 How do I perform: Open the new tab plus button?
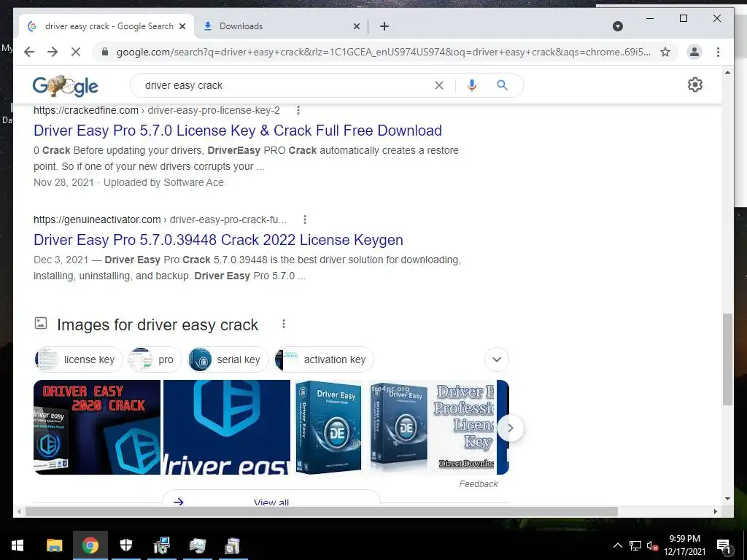[384, 26]
